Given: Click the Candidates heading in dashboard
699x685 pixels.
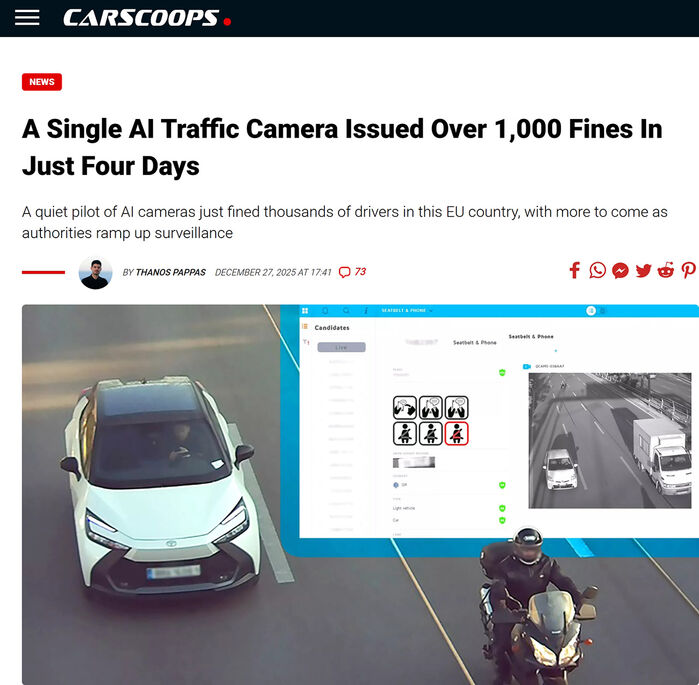Looking at the screenshot, I should point(332,328).
